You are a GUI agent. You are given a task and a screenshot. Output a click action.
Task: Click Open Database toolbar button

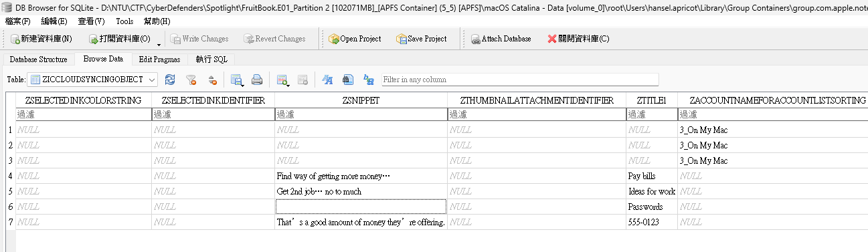119,39
